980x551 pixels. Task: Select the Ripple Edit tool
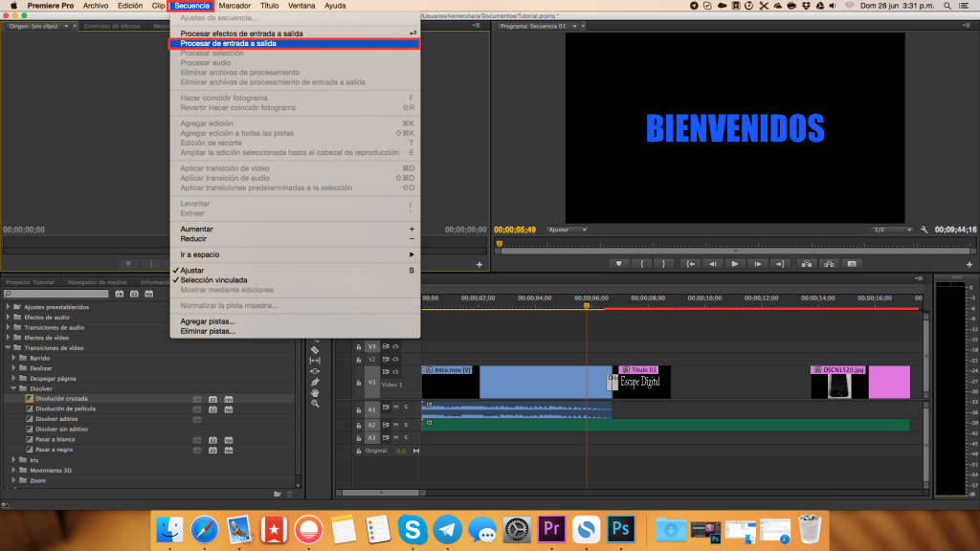click(316, 361)
